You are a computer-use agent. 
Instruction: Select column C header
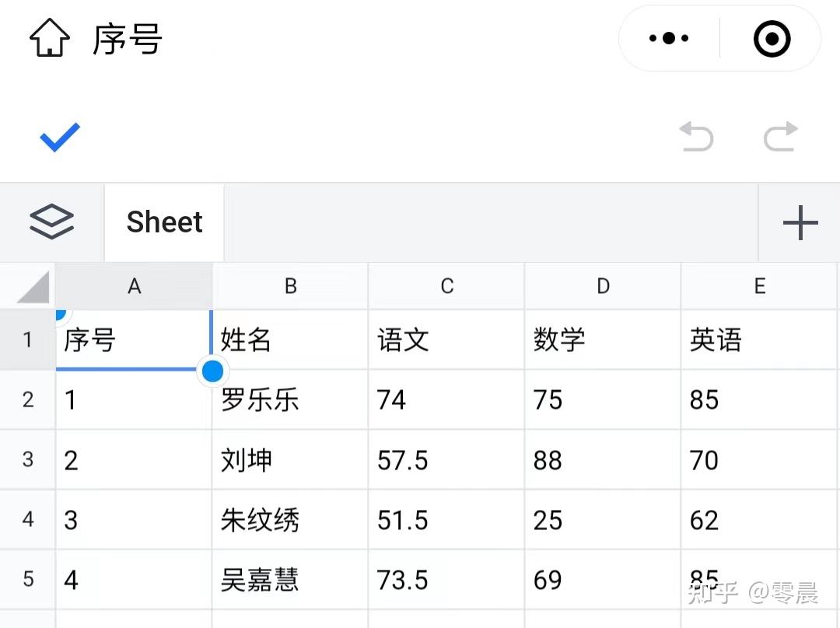[x=446, y=286]
